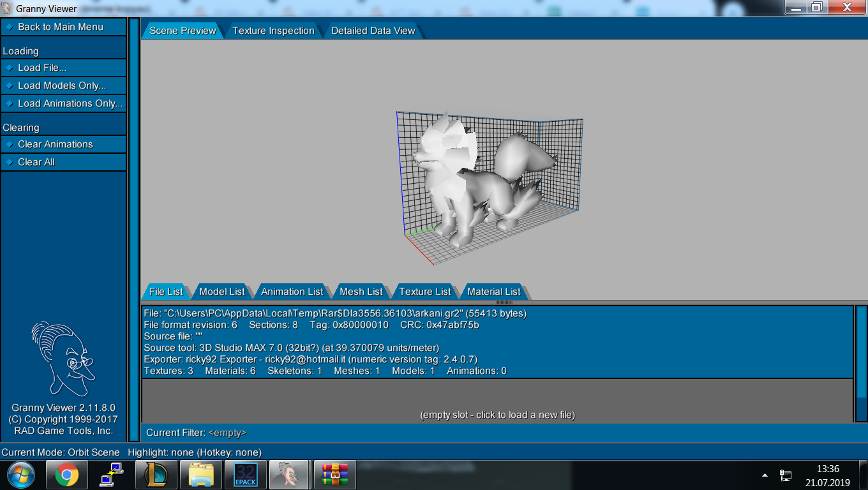This screenshot has height=490, width=868.
Task: Choose Load Animations Only...
Action: pos(64,103)
